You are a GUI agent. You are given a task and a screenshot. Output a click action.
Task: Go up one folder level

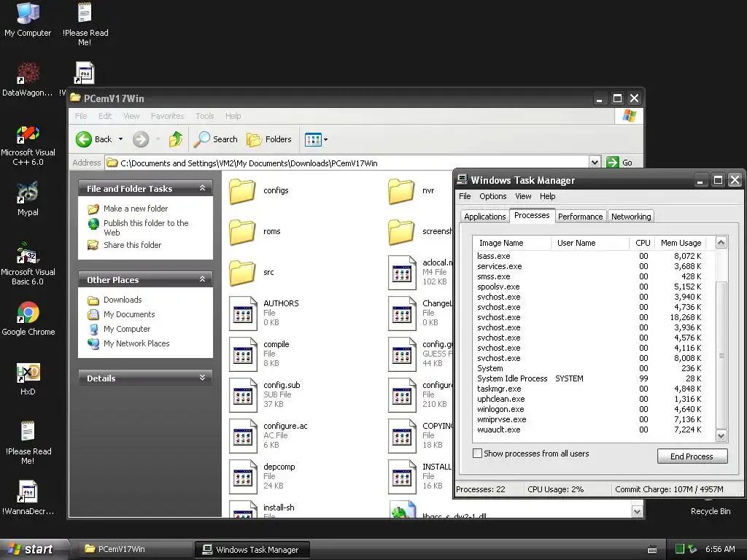[176, 139]
